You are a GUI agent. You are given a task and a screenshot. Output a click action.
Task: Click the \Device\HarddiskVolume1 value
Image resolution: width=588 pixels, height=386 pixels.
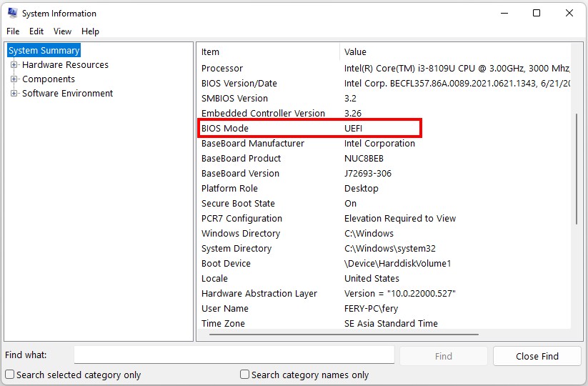coord(397,263)
